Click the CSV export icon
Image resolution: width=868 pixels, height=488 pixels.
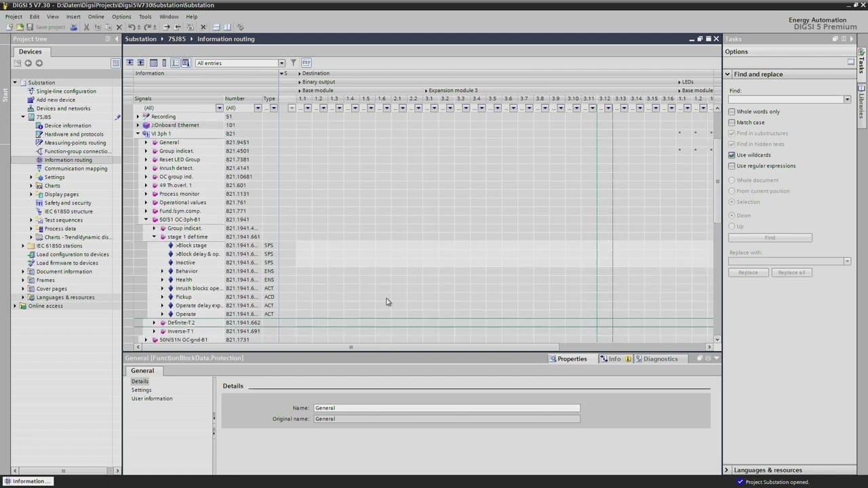307,63
